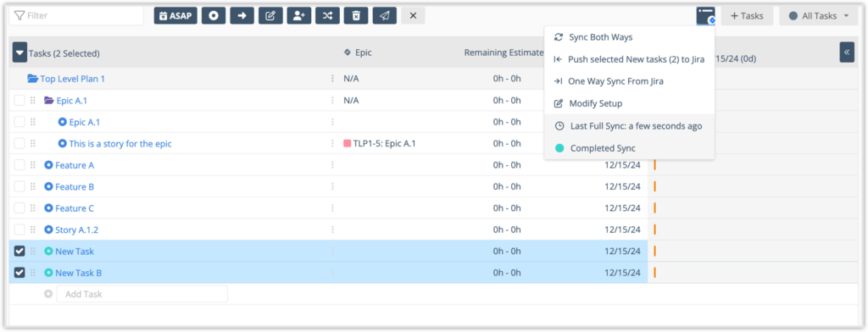The height and width of the screenshot is (332, 868).
Task: Click New Task drag handle
Action: [33, 252]
